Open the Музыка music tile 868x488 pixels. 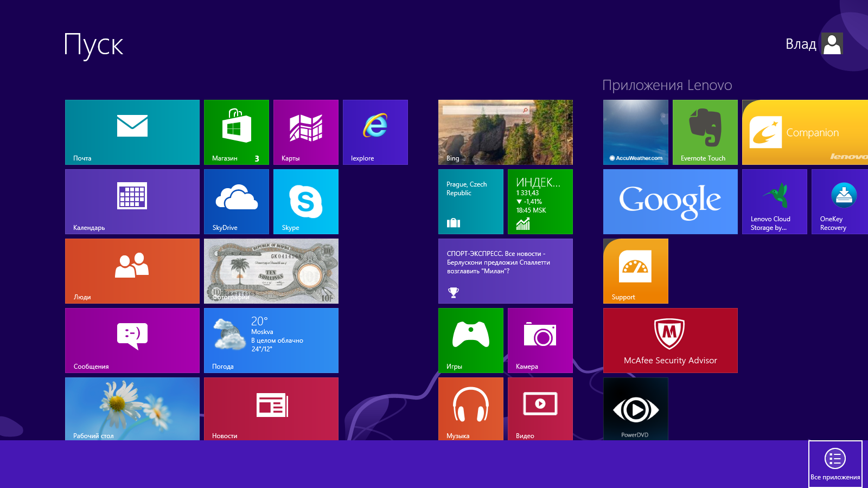(x=471, y=409)
